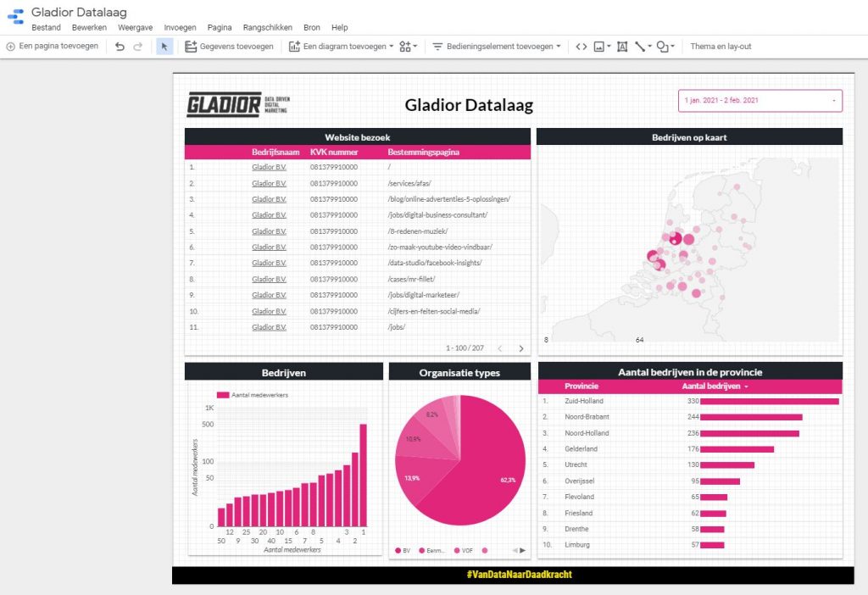Show previous legend entries of the pie chart
The image size is (868, 595).
515,550
